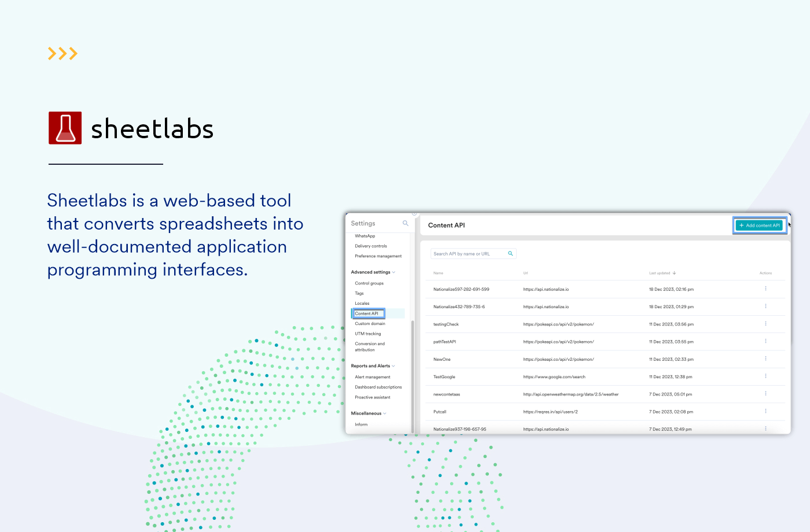This screenshot has width=810, height=532.
Task: Open actions menu for Nationalize597-282-691-599
Action: [x=765, y=289]
